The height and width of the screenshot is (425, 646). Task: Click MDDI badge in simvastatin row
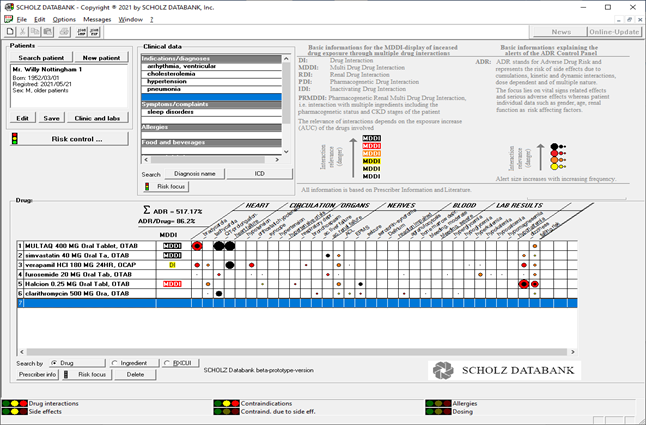tap(172, 255)
